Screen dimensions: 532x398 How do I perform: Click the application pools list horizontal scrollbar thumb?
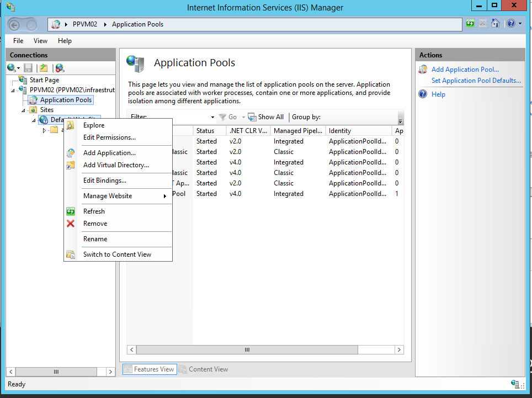[247, 350]
